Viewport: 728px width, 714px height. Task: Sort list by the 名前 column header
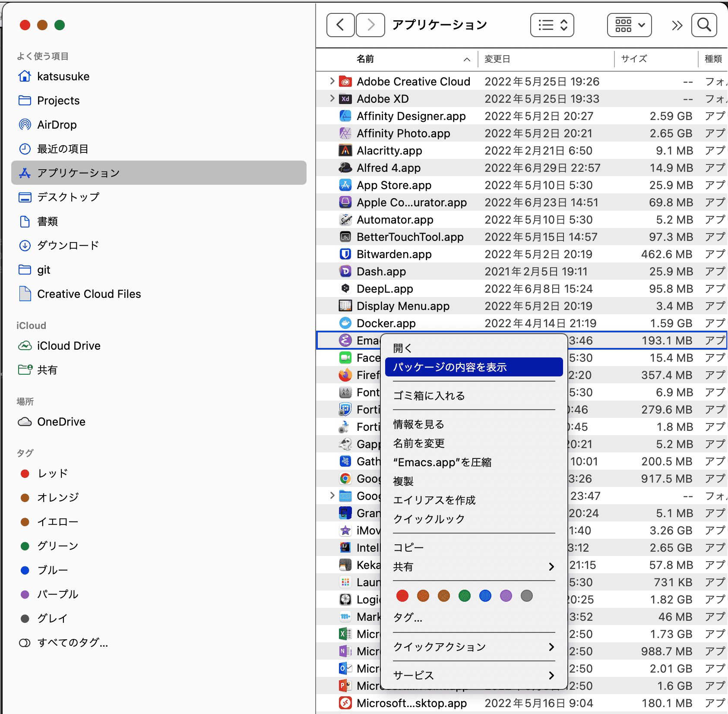[x=365, y=59]
